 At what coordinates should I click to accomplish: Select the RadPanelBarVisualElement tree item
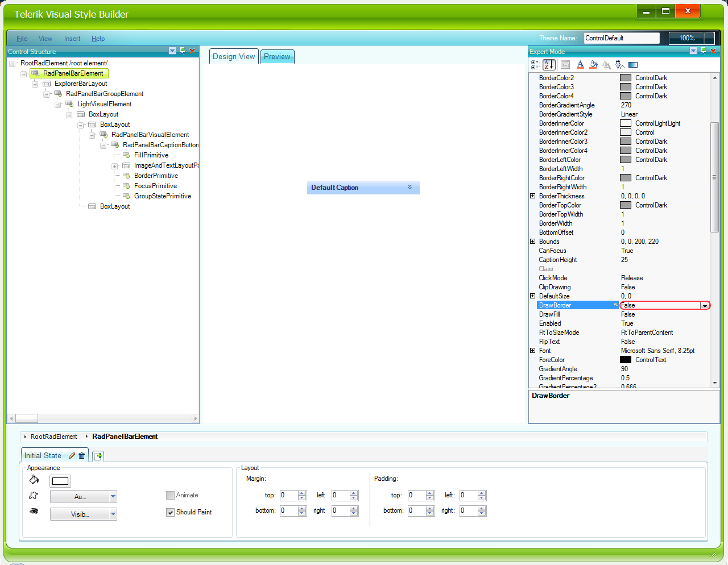(x=150, y=135)
